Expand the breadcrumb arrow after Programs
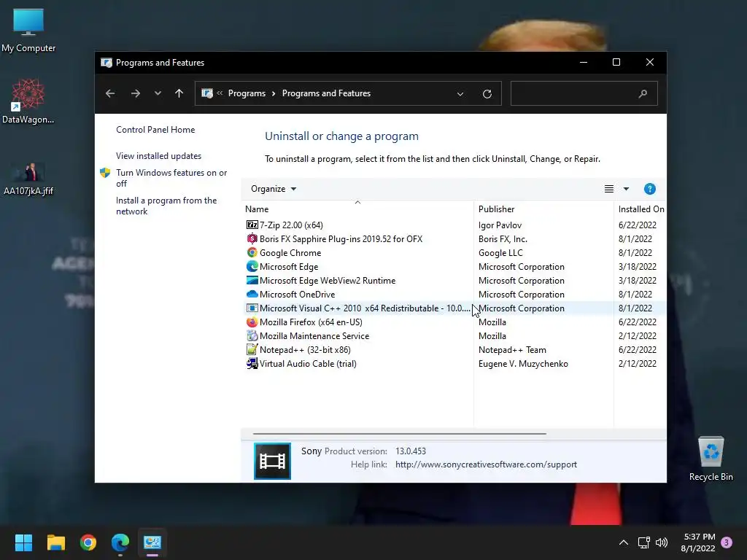The image size is (747, 560). (274, 93)
